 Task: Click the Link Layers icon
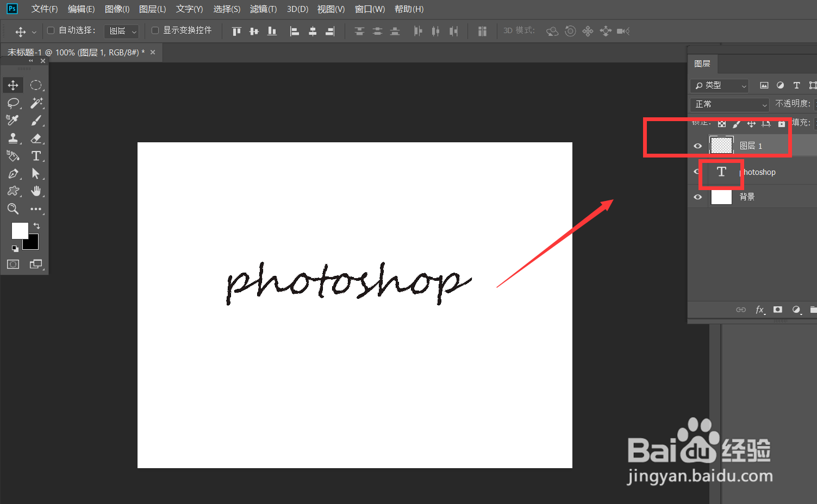[x=741, y=310]
